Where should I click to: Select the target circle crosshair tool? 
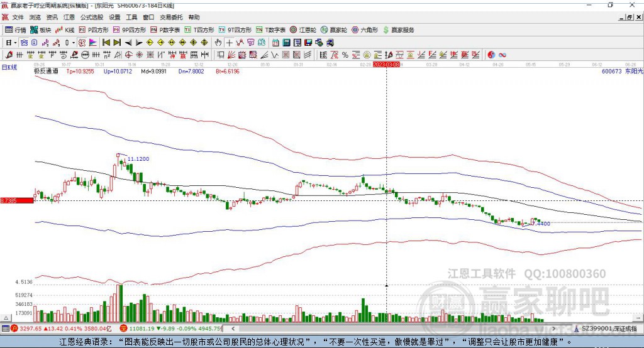point(128,55)
